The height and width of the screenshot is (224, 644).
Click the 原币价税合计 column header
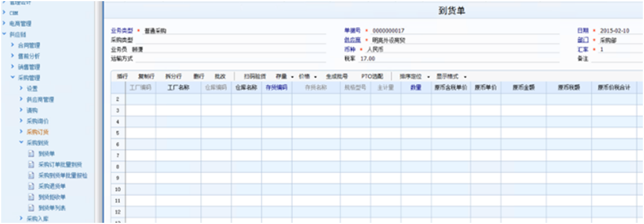tap(614, 88)
